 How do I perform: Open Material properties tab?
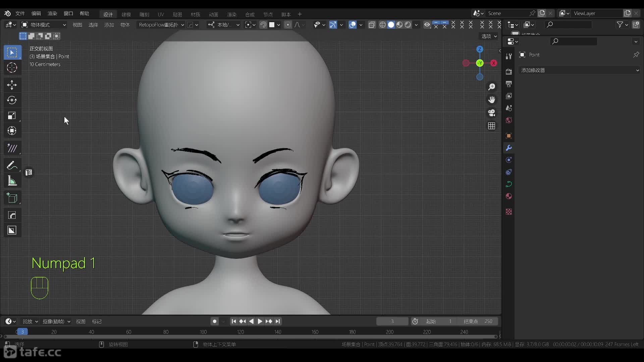(509, 196)
